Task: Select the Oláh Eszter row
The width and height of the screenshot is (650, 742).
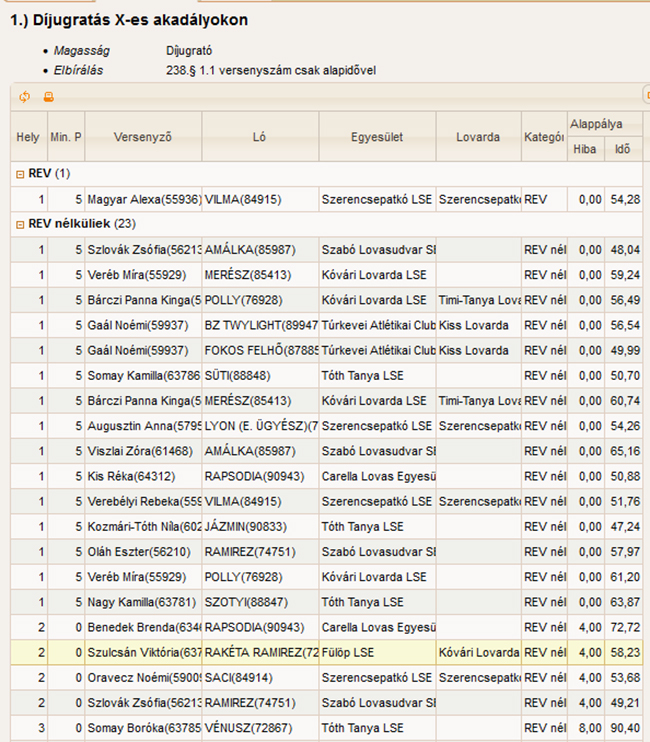Action: click(144, 551)
